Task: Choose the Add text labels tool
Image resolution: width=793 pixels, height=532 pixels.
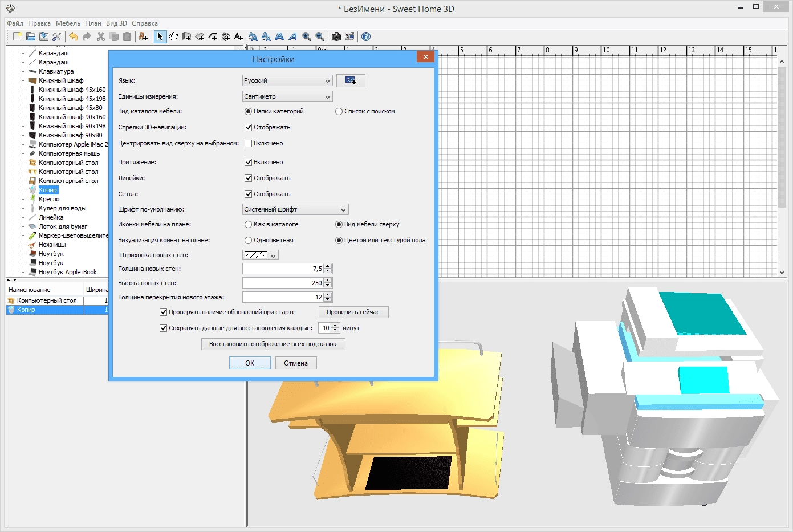Action: 238,36
